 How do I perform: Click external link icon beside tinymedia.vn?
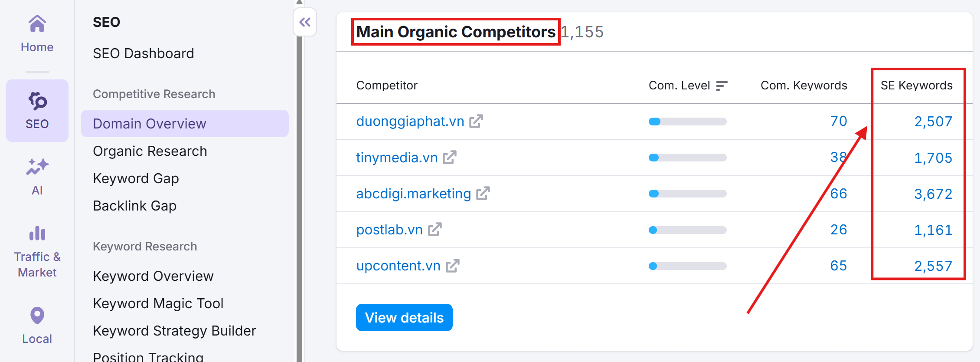pyautogui.click(x=450, y=157)
